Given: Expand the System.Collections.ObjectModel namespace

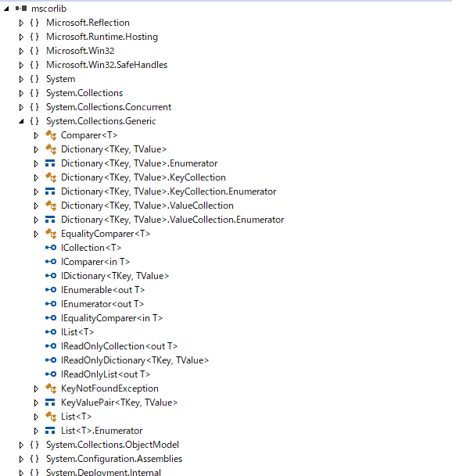Looking at the screenshot, I should 21,445.
